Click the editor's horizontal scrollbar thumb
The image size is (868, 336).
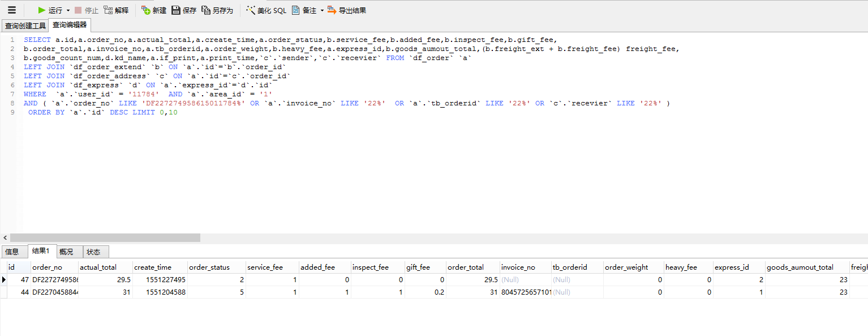[105, 238]
